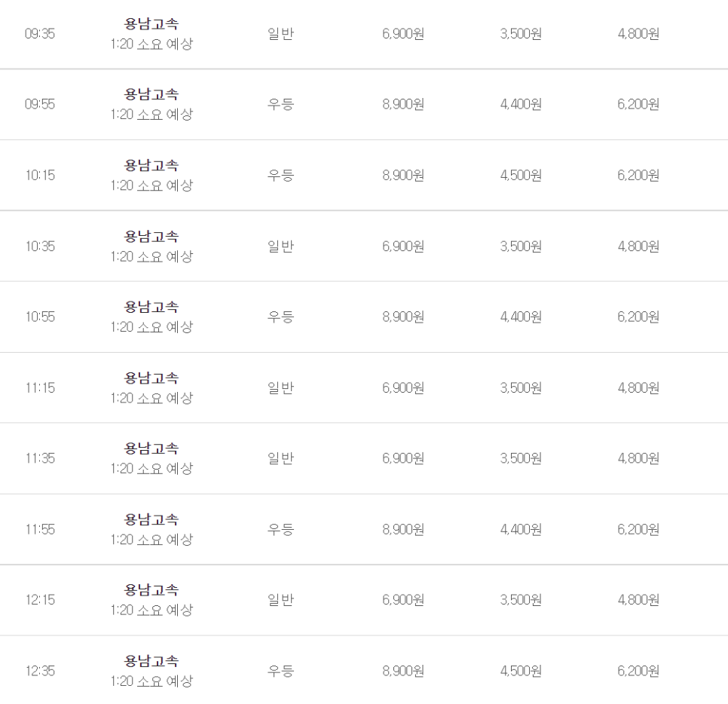728x704 pixels.
Task: Click 용남고속 in the 12:35 row
Action: pyautogui.click(x=151, y=661)
